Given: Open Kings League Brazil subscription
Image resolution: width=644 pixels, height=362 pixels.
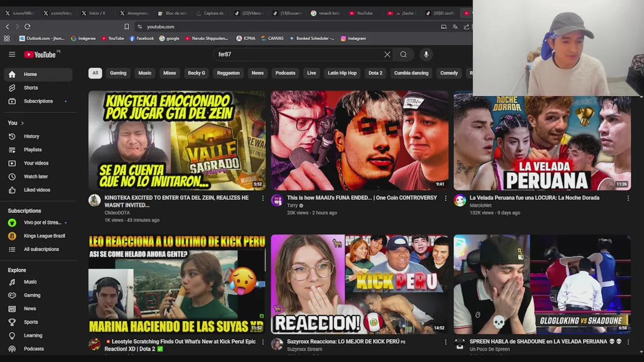Looking at the screenshot, I should pyautogui.click(x=38, y=236).
